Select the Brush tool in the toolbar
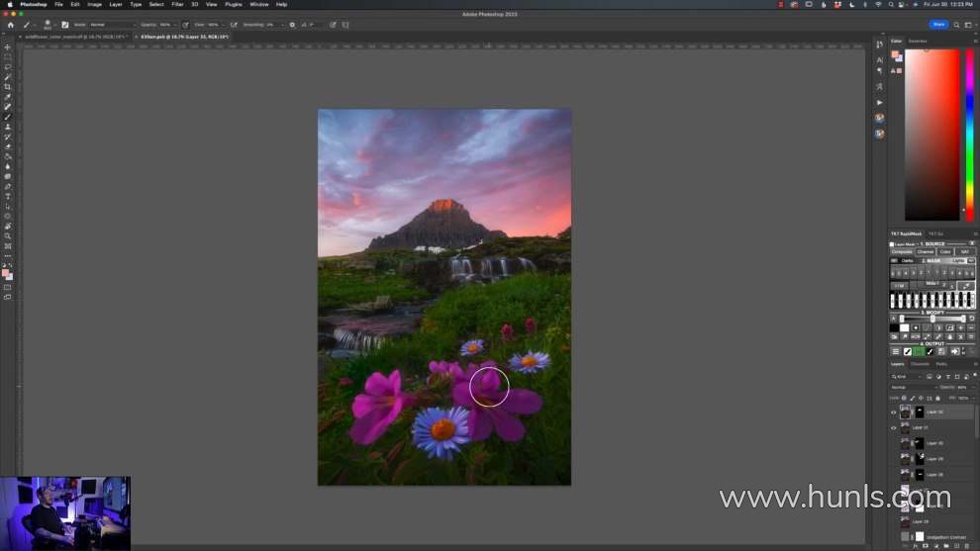This screenshot has width=980, height=551. (x=7, y=117)
